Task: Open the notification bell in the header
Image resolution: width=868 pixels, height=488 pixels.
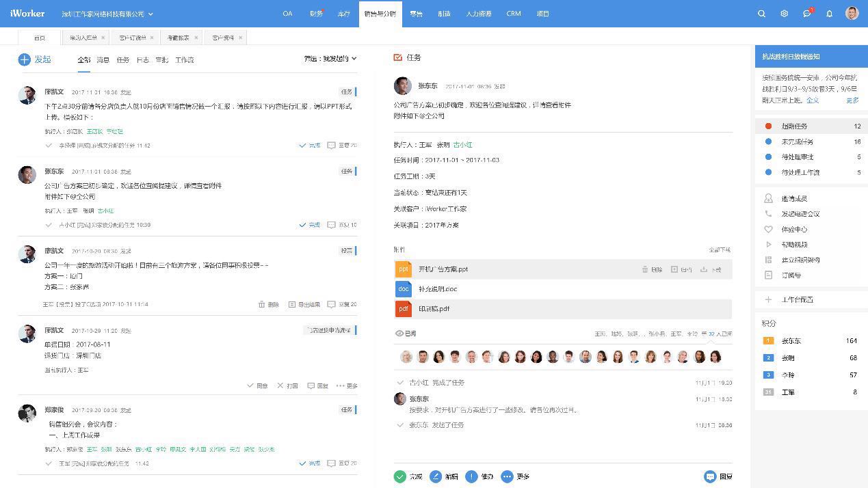Action: (x=829, y=14)
